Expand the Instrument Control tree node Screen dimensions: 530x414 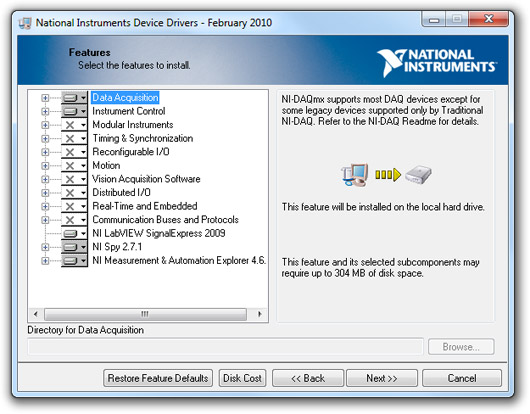(45, 112)
